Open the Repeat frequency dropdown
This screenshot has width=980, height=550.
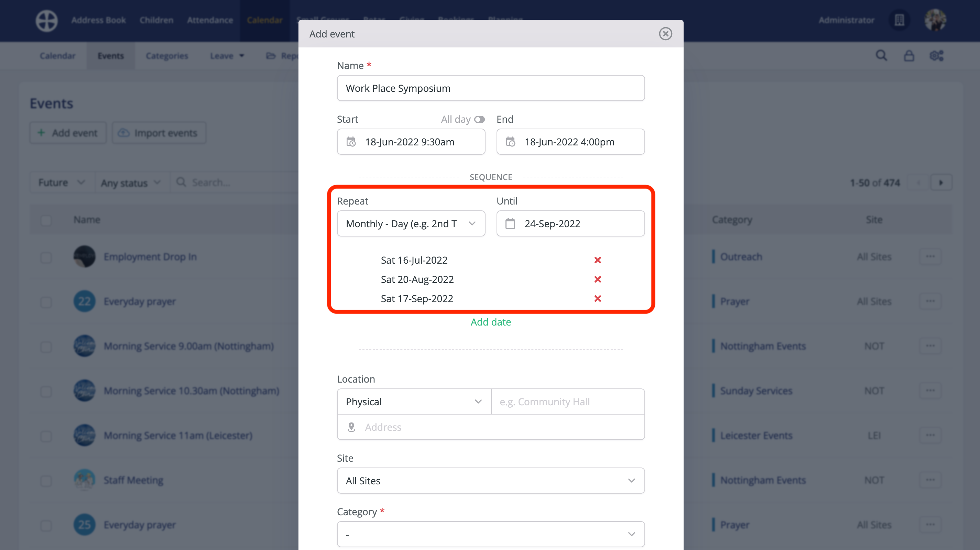tap(411, 224)
